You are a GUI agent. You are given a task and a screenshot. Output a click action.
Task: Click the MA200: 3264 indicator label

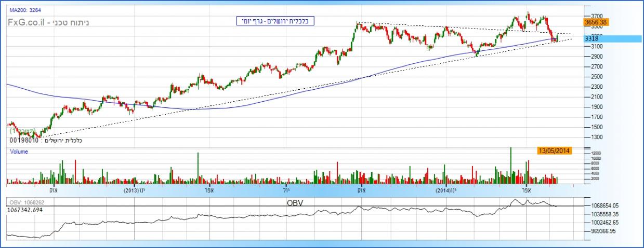(24, 10)
